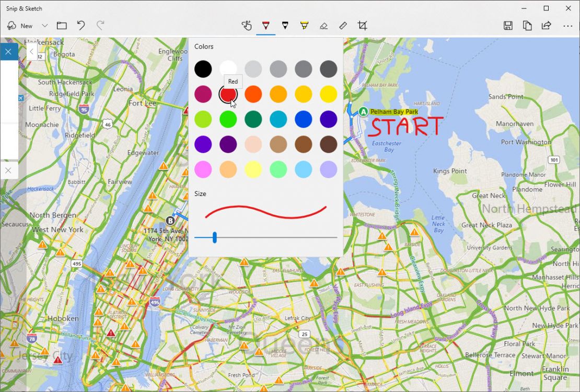Open the See more menu
The image size is (580, 392).
(567, 26)
